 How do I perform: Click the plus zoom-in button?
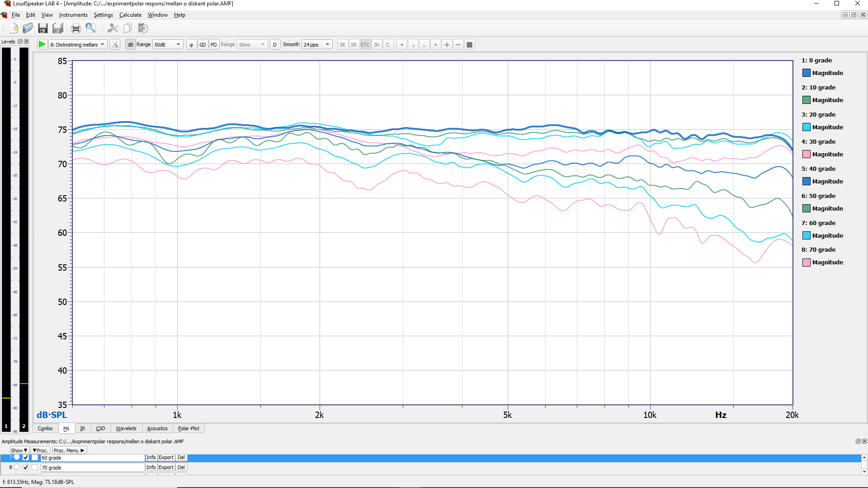pyautogui.click(x=447, y=44)
